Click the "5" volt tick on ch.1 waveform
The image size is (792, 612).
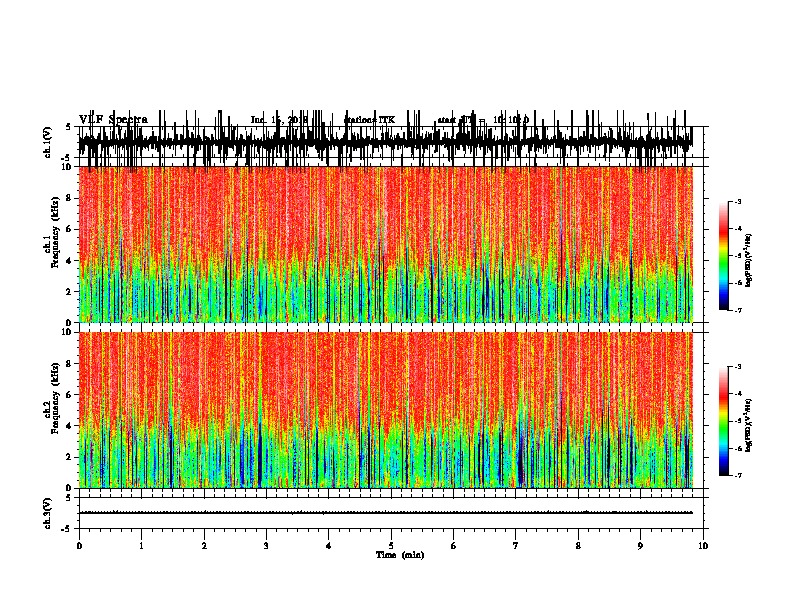tap(68, 127)
